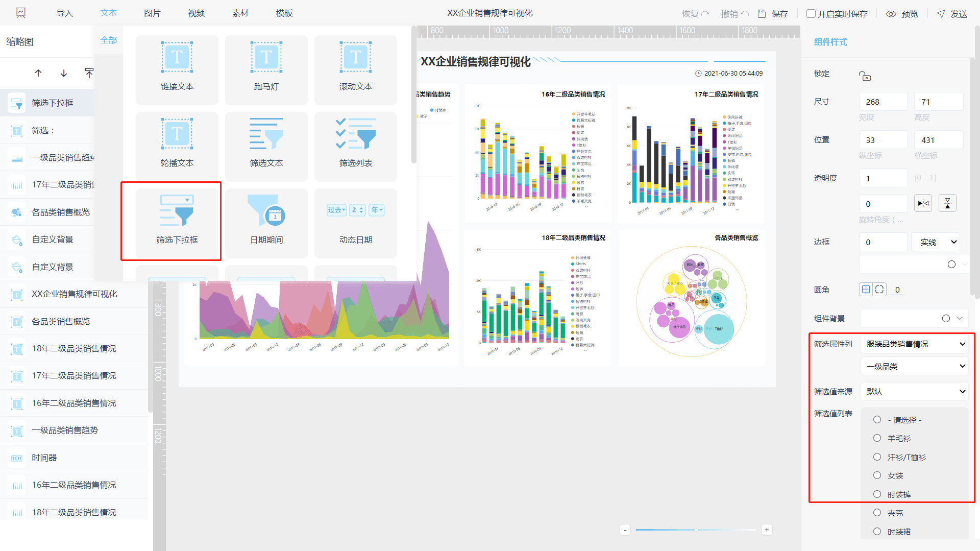Screen dimensions: 980x551
Task: Open the 实线 border style dropdown
Action: (x=936, y=242)
